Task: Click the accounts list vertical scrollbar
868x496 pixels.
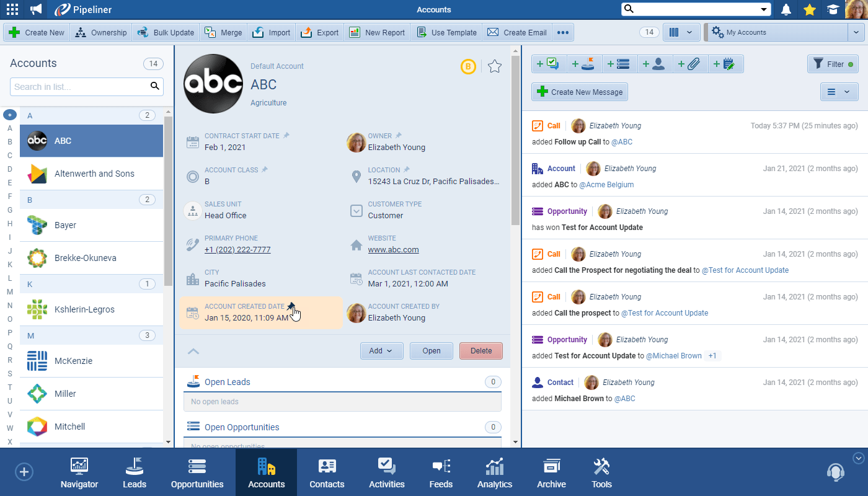Action: 168,198
